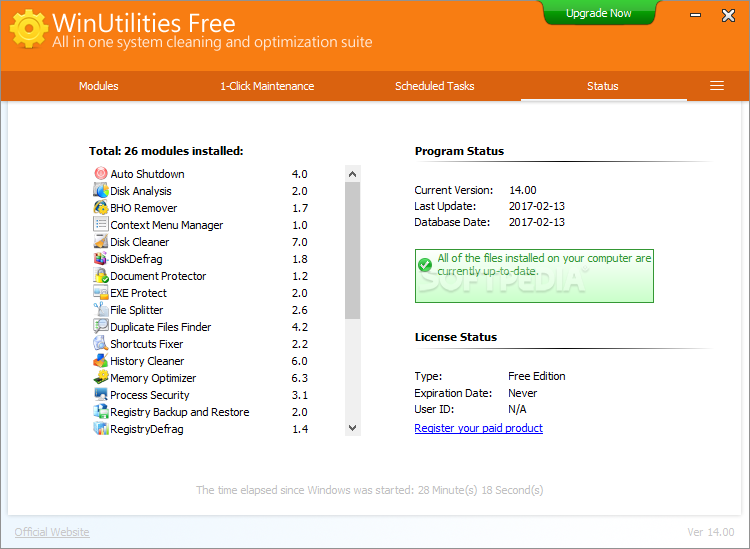This screenshot has height=549, width=750.
Task: Click the EXE Protect icon
Action: [x=100, y=292]
